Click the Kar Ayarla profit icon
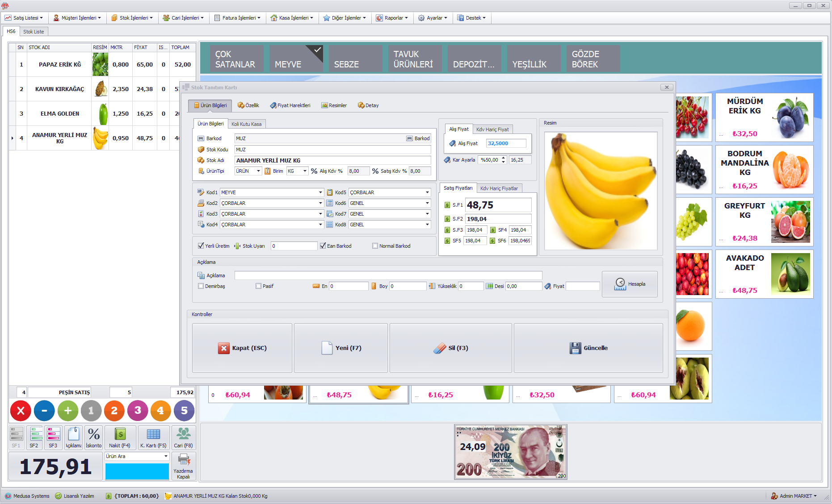The width and height of the screenshot is (832, 504). tap(447, 160)
